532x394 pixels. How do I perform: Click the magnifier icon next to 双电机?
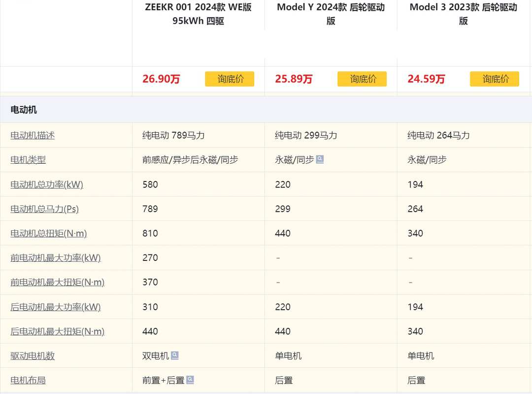[x=174, y=355]
